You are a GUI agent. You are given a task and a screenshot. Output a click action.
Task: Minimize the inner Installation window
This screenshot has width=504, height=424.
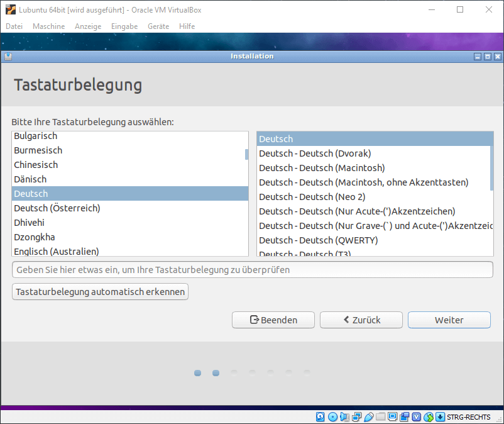pyautogui.click(x=478, y=57)
